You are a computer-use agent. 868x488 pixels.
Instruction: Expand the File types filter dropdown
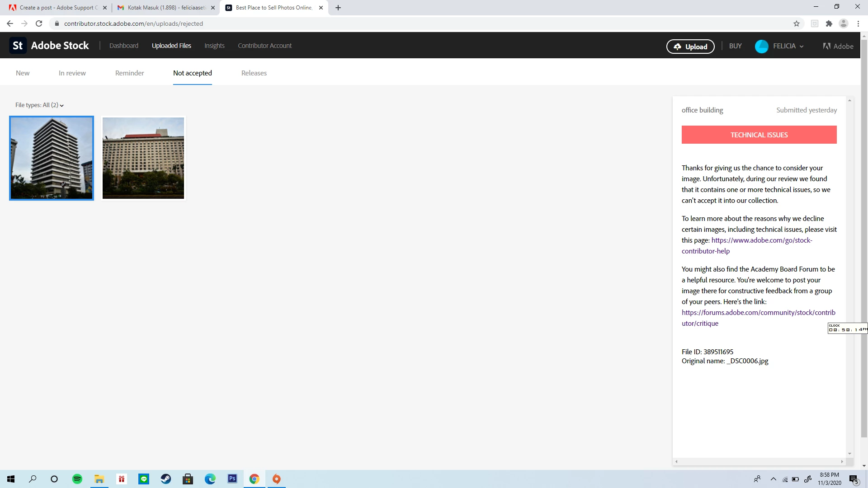pos(39,105)
